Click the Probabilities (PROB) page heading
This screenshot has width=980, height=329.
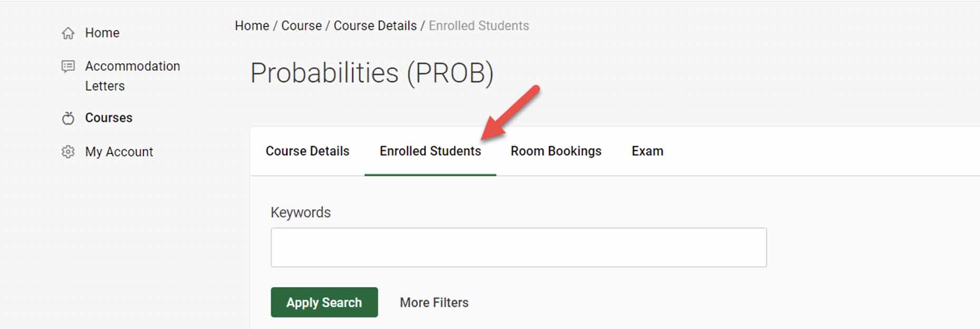click(372, 73)
